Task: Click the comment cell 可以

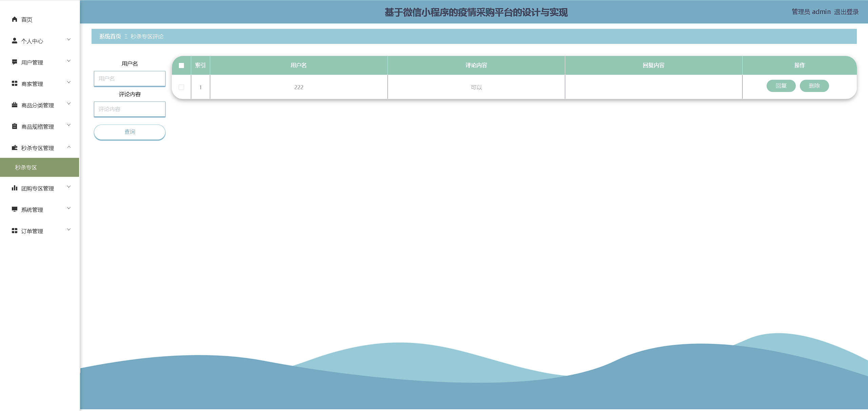Action: coord(476,87)
